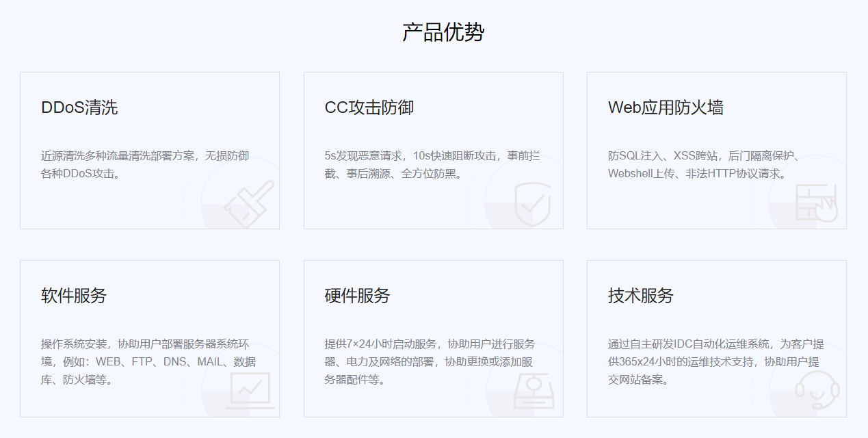Viewport: 868px width, 438px height.
Task: Select the 软件服务 card title
Action: pyautogui.click(x=74, y=296)
